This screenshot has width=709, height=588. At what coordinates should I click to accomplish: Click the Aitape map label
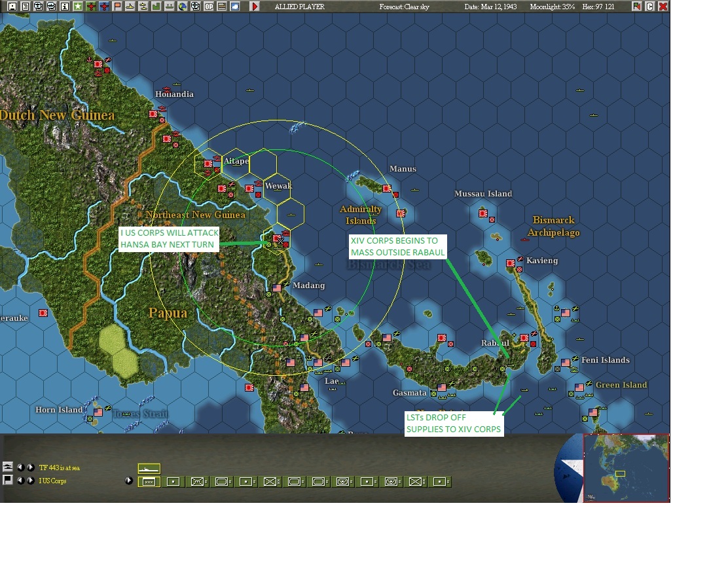[x=236, y=160]
